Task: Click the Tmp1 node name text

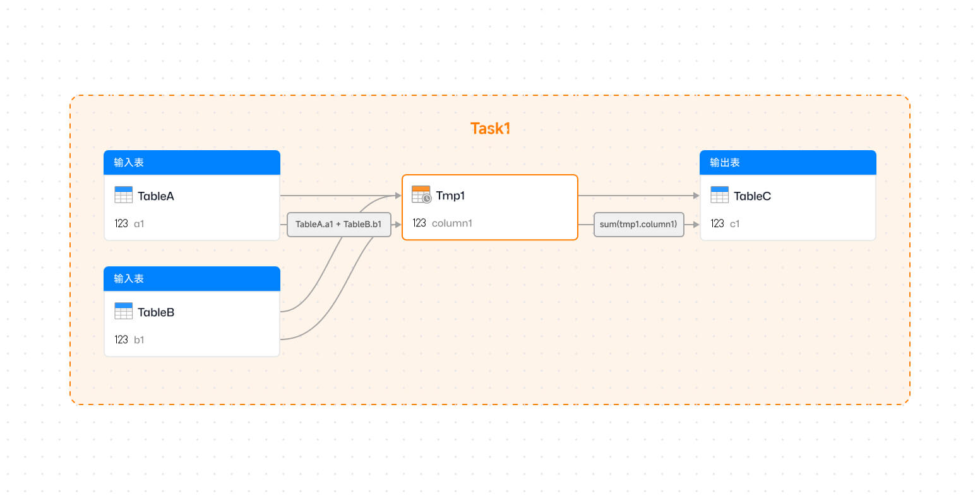Action: point(450,196)
